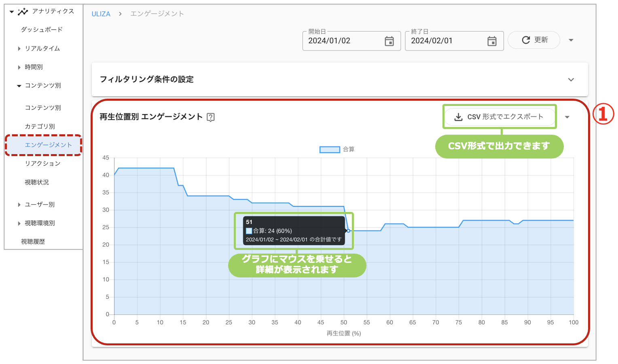Click the help question mark icon beside 再生位置別 エンゲージメント
This screenshot has height=364, width=618.
(x=211, y=117)
